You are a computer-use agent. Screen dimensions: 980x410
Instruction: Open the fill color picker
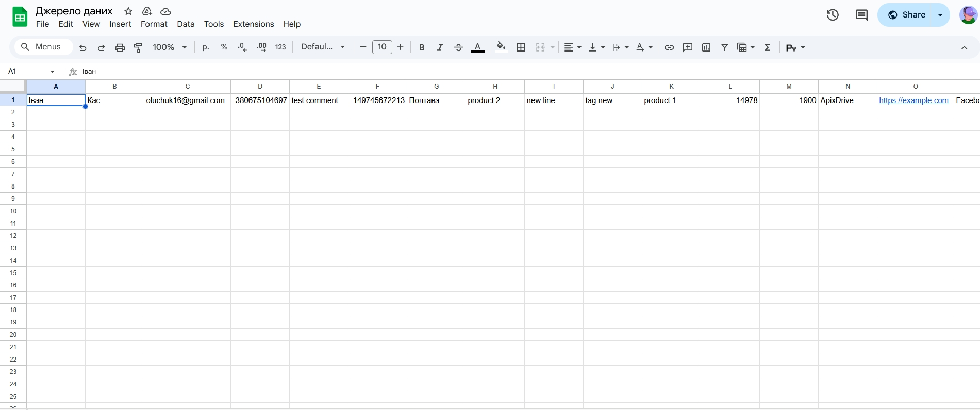pyautogui.click(x=501, y=47)
